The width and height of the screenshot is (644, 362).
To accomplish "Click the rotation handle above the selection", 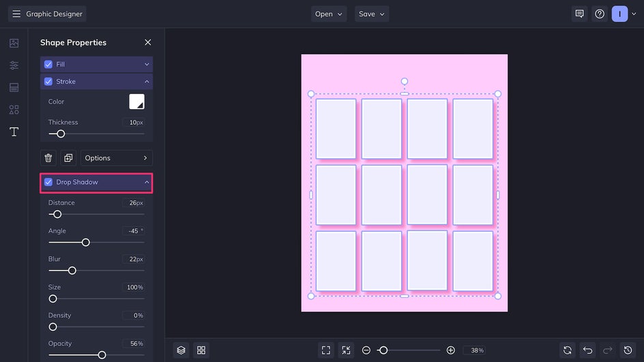I will (405, 81).
